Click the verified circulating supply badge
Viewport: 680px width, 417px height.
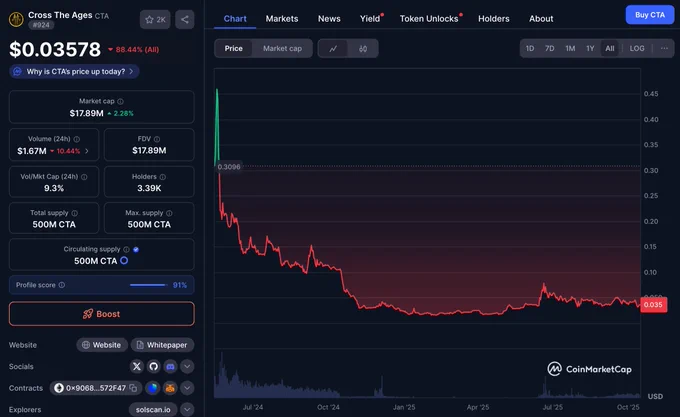click(x=136, y=249)
